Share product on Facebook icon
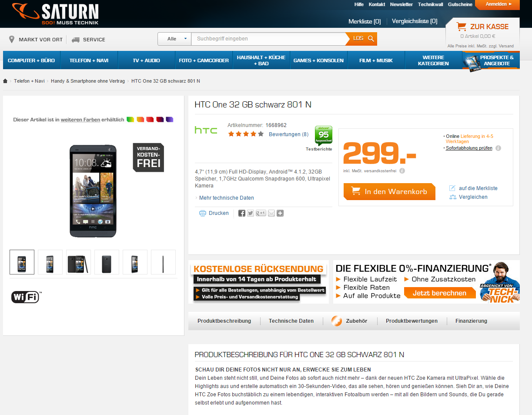This screenshot has width=532, height=415. pyautogui.click(x=242, y=213)
